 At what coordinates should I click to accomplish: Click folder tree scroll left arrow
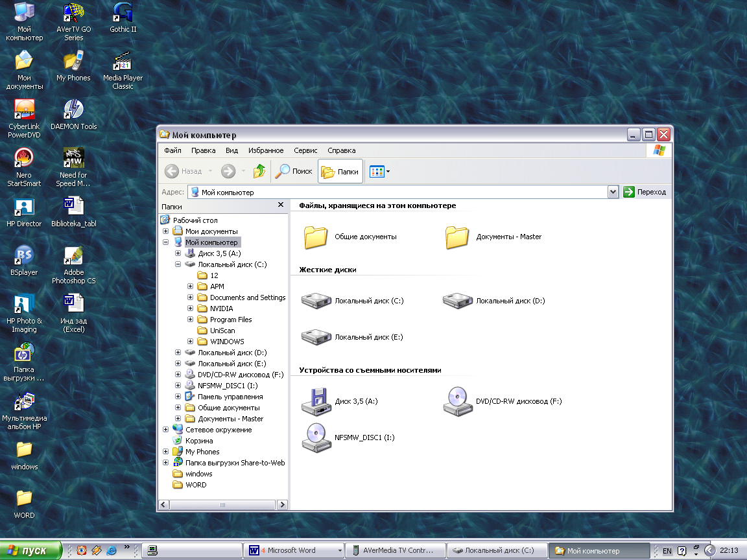163,504
